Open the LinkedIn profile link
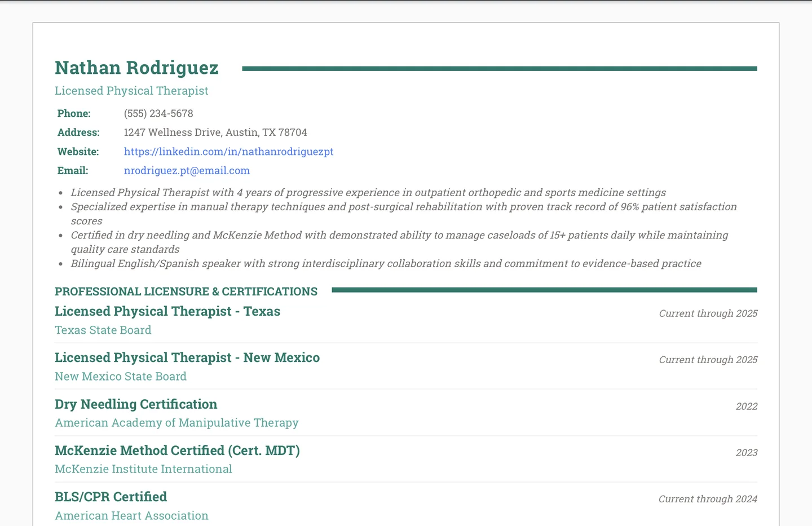Image resolution: width=812 pixels, height=526 pixels. (228, 151)
